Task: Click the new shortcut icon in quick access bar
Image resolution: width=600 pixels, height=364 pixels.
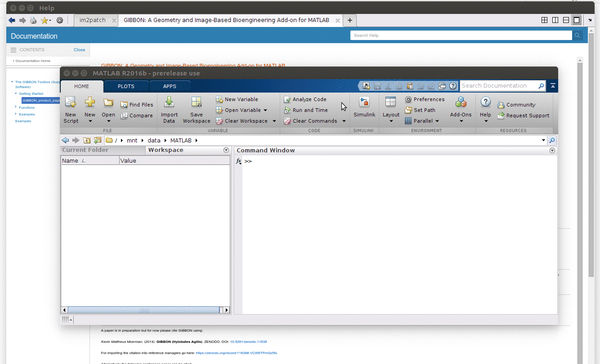Action: pos(366,86)
